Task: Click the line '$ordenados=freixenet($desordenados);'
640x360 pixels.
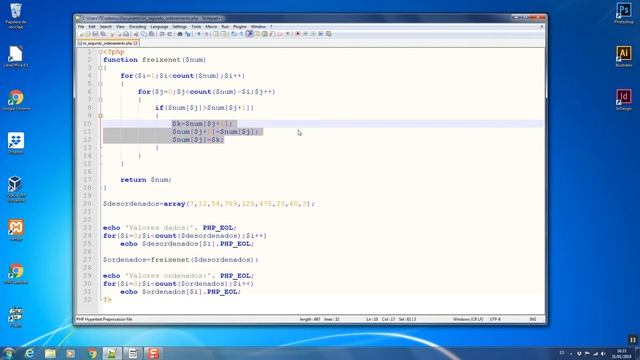Action: (x=181, y=260)
